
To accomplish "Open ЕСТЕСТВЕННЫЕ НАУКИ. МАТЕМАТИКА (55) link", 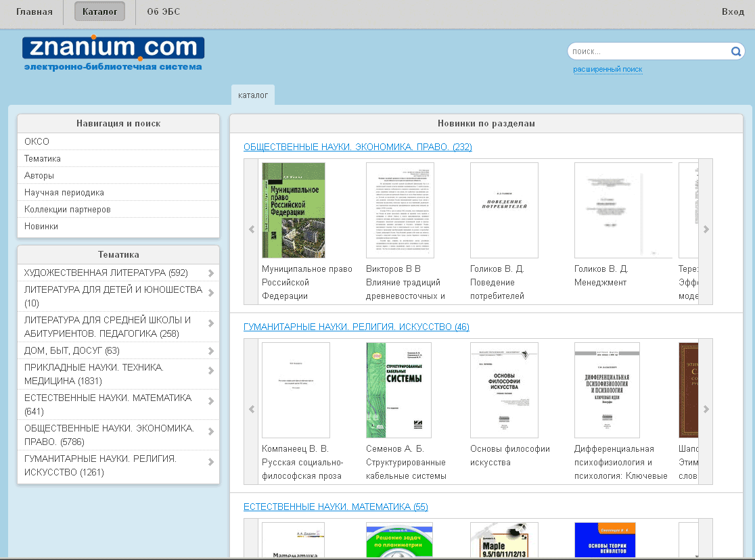I will click(x=336, y=507).
